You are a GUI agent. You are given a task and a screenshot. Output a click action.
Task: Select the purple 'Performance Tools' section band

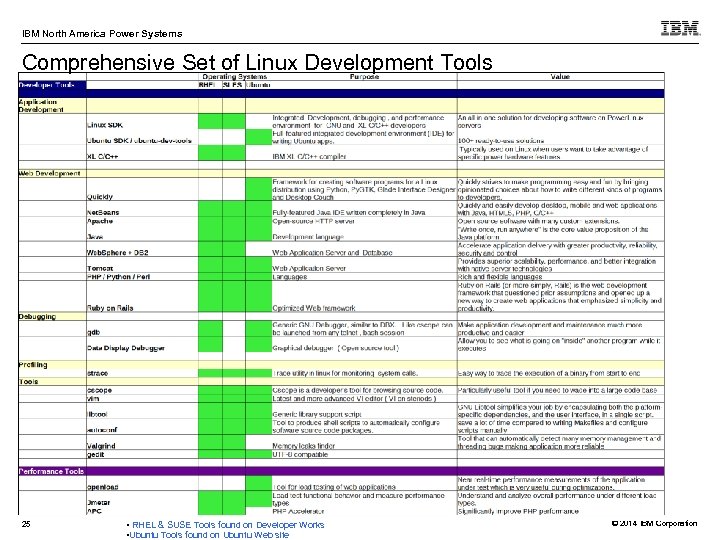tap(341, 471)
